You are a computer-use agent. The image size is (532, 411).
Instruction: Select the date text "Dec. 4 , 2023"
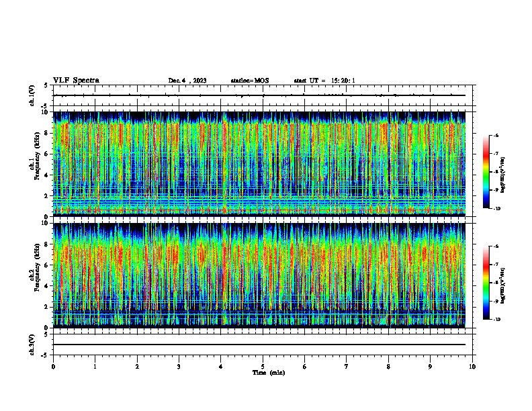point(187,81)
